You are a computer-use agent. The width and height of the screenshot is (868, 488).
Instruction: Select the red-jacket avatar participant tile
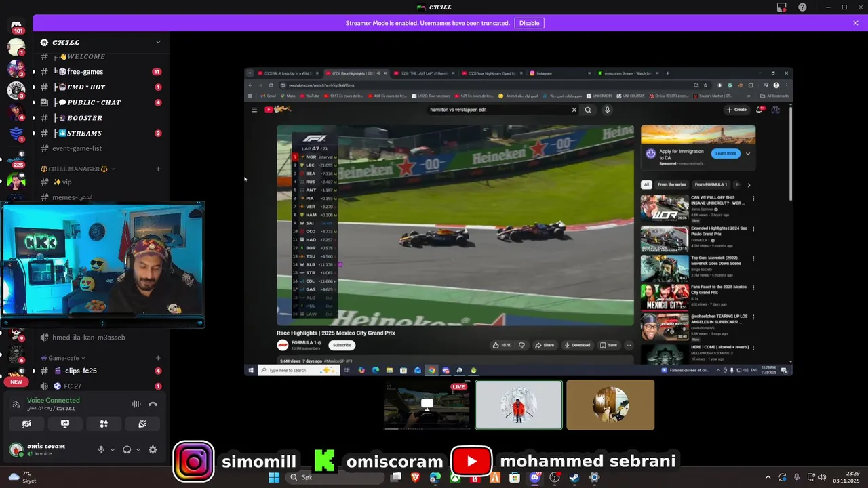[519, 405]
